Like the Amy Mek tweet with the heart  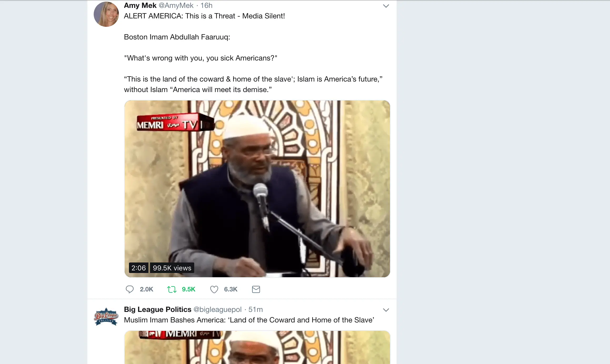(x=214, y=289)
